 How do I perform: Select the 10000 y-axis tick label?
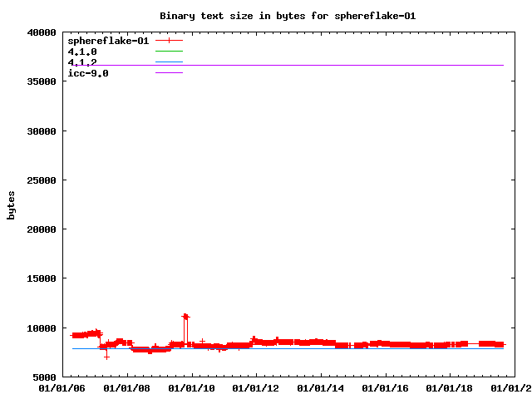point(40,328)
